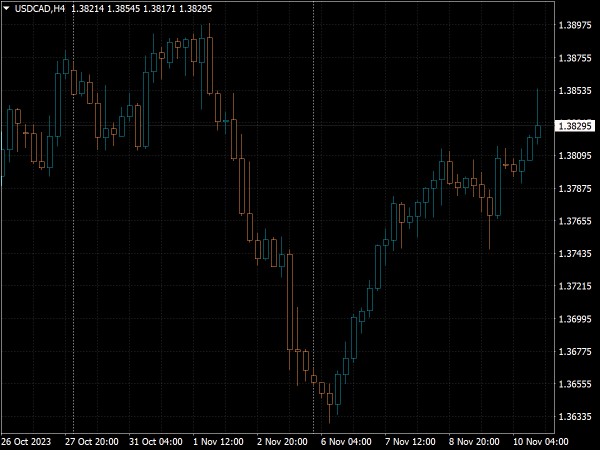Click the 1.38755 price scale label

[575, 58]
